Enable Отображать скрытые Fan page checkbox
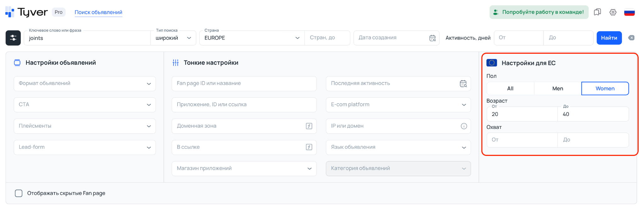 (19, 193)
